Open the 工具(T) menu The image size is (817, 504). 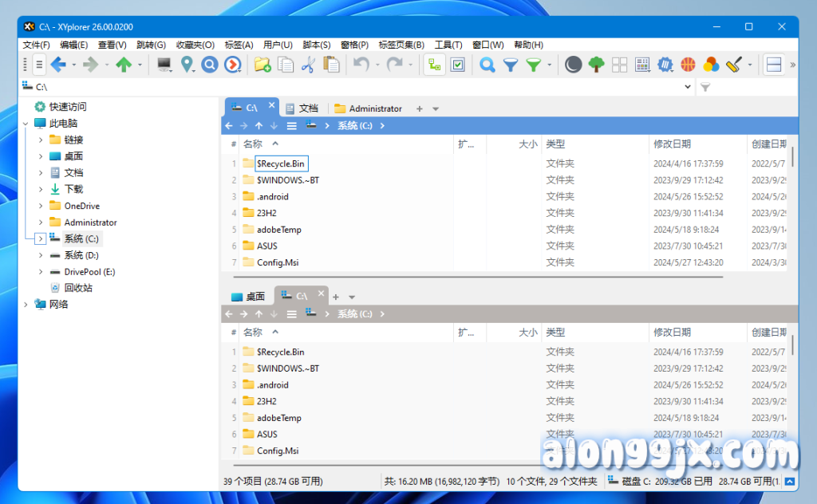448,45
